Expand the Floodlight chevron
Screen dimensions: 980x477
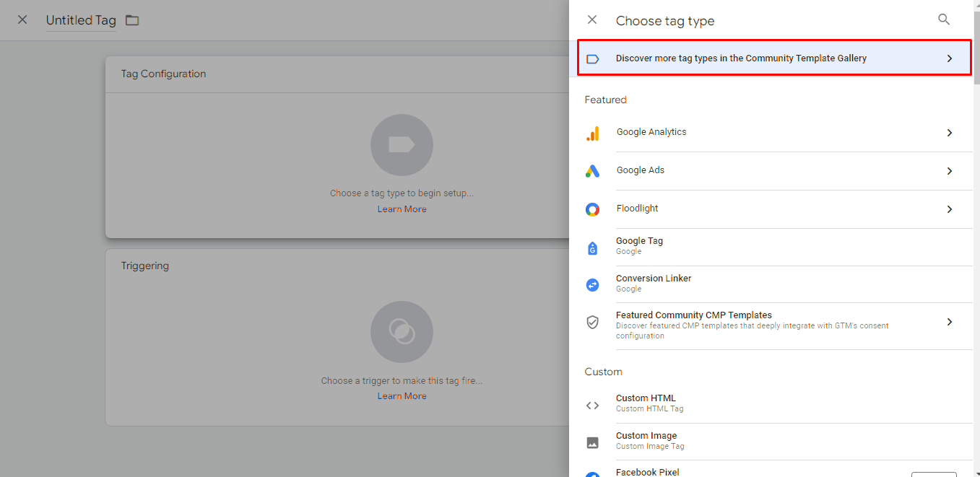[x=950, y=209]
